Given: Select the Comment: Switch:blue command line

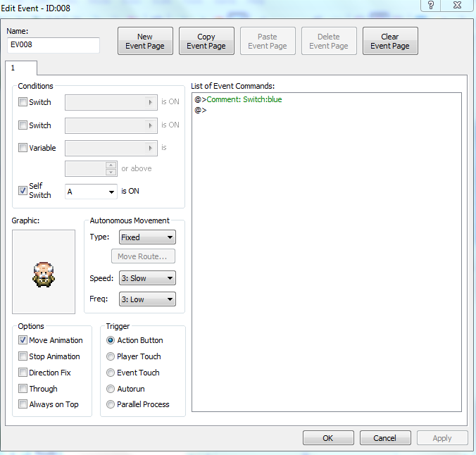Looking at the screenshot, I should click(x=244, y=100).
